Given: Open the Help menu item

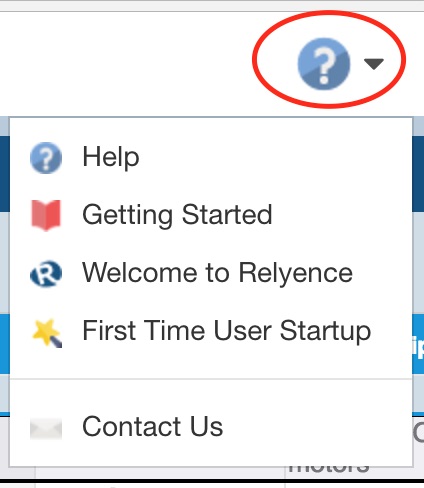Looking at the screenshot, I should tap(111, 157).
